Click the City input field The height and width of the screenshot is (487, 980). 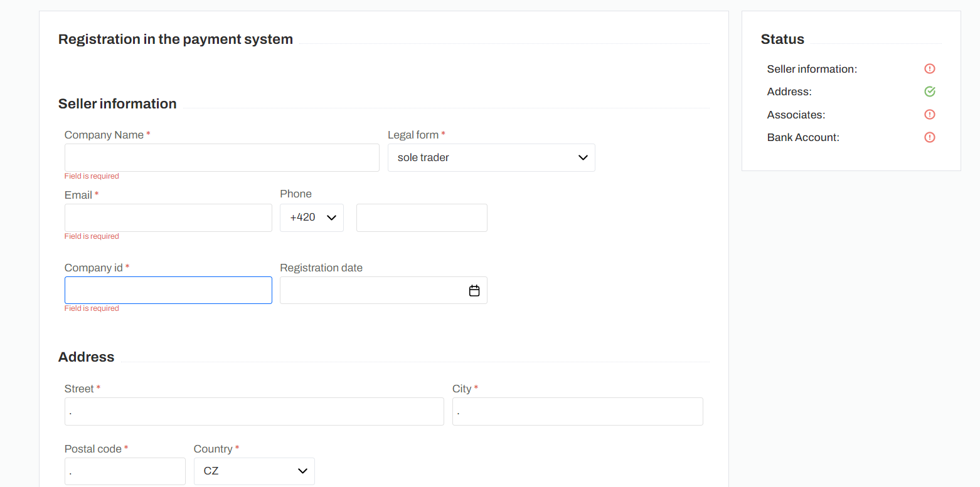(x=578, y=411)
